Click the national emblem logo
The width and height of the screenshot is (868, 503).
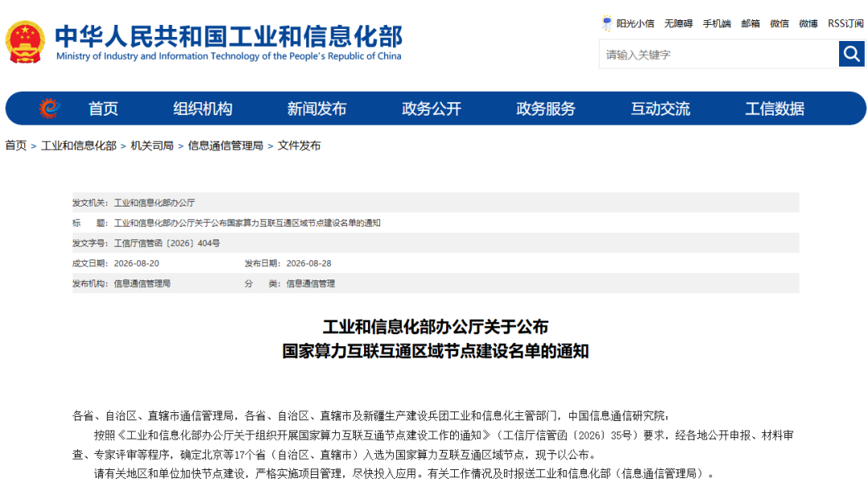pyautogui.click(x=25, y=42)
